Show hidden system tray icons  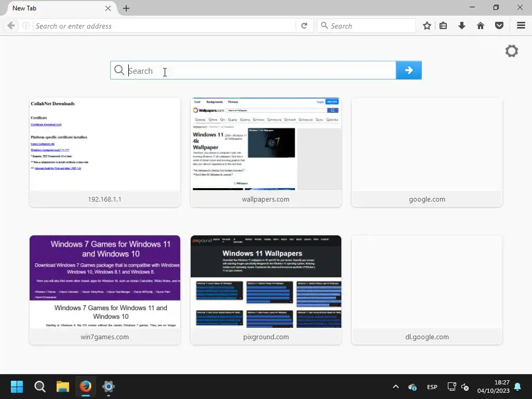(x=395, y=387)
